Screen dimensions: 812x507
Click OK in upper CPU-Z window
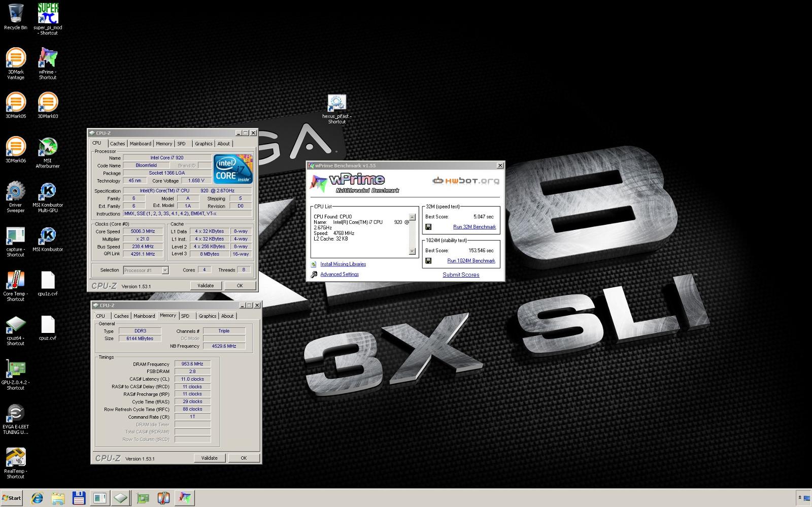coord(240,286)
